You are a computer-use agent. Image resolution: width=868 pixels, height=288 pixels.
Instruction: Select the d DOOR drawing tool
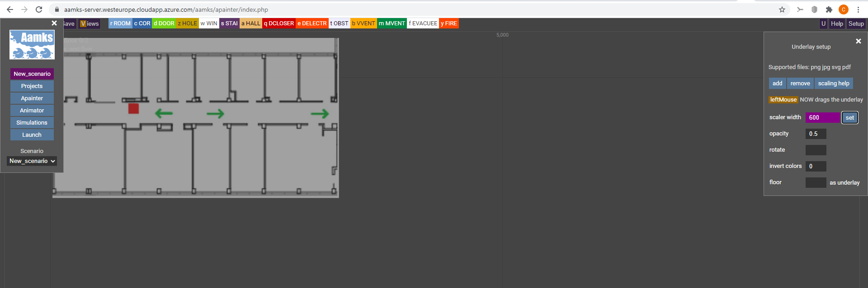click(x=164, y=23)
